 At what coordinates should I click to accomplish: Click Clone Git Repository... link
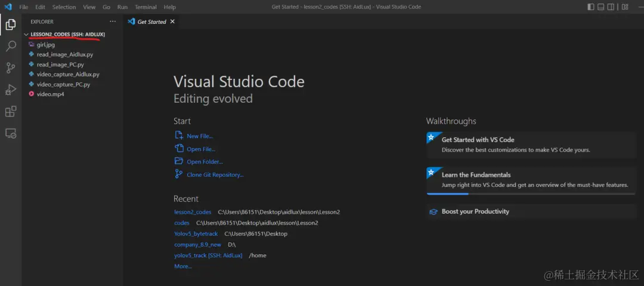(x=215, y=174)
